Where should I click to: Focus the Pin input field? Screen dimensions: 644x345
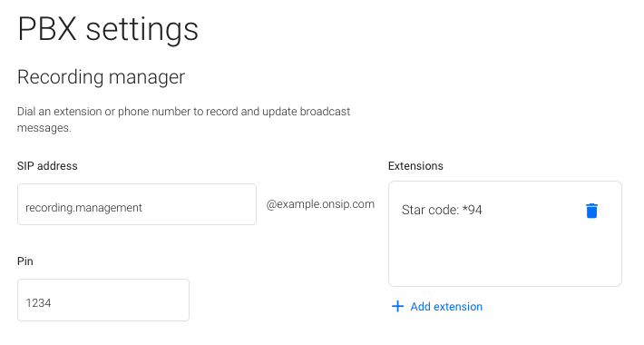coord(103,301)
